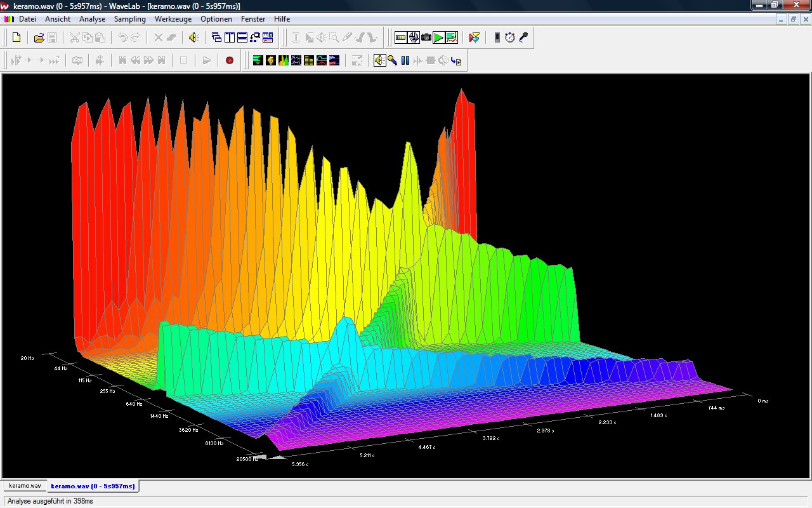This screenshot has width=812, height=508.
Task: Toggle the green play arrow panel button
Action: point(439,37)
